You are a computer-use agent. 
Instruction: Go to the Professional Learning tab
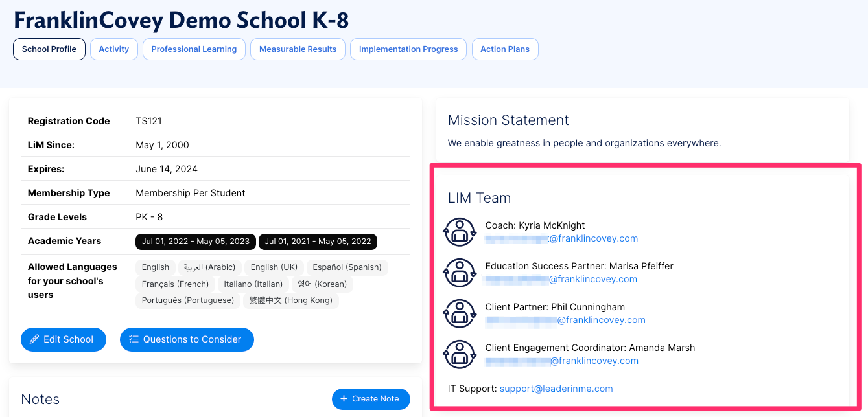(194, 49)
